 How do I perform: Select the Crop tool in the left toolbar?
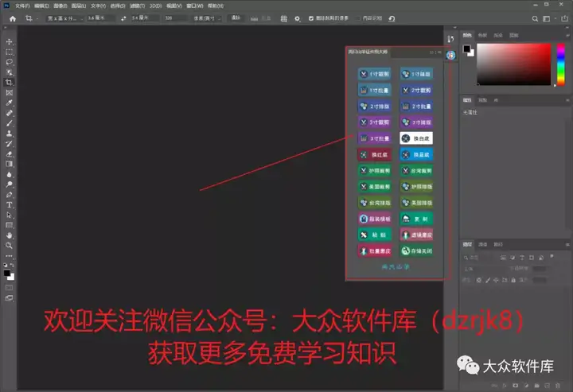[9, 83]
